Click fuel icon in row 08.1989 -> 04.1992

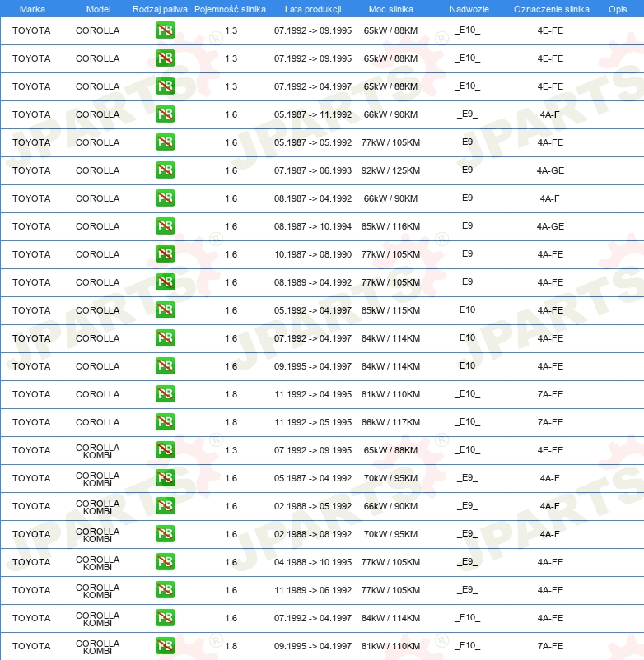click(165, 282)
